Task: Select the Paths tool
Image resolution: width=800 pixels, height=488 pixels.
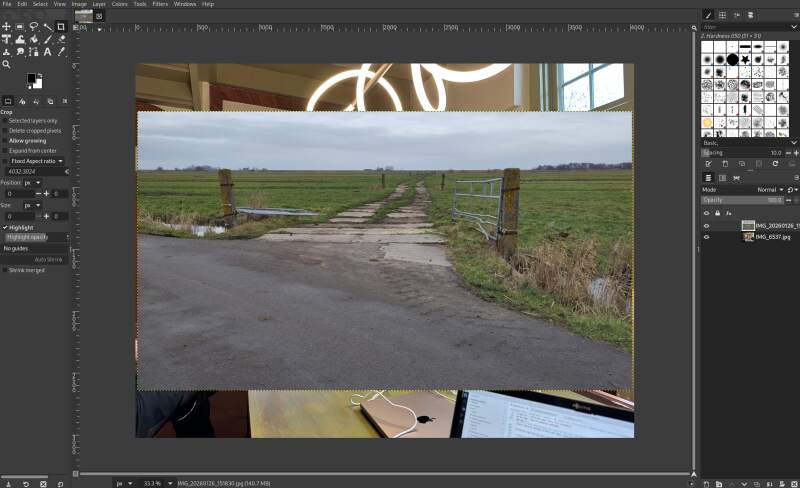Action: 34,52
